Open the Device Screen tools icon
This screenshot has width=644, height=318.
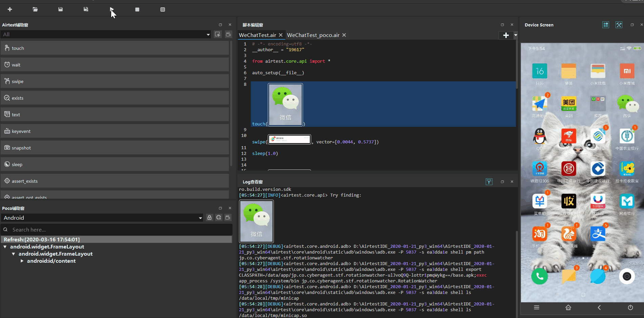tap(619, 25)
